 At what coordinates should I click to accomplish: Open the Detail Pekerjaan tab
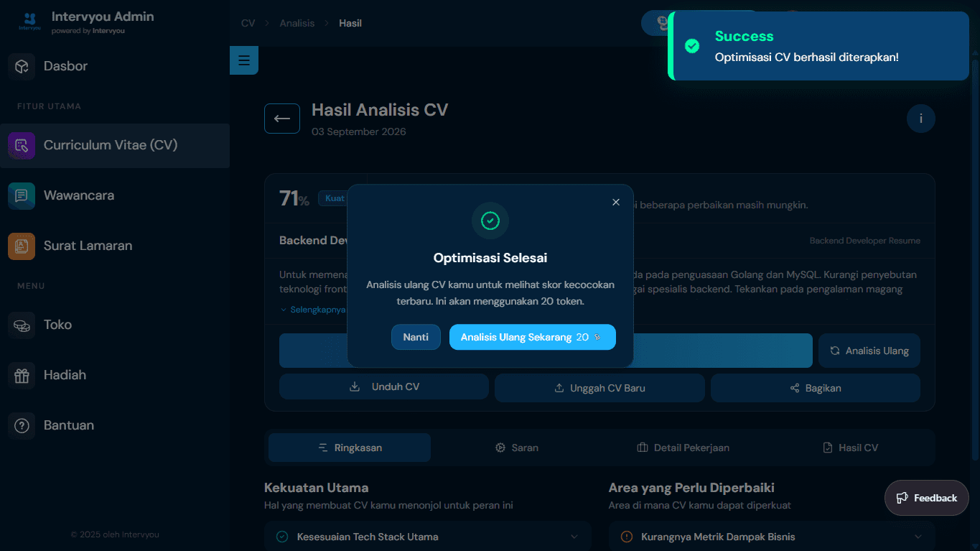(683, 448)
